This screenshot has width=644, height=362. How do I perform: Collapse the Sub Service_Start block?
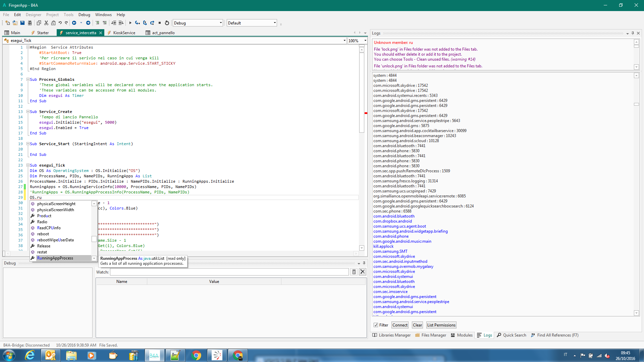[x=28, y=144]
